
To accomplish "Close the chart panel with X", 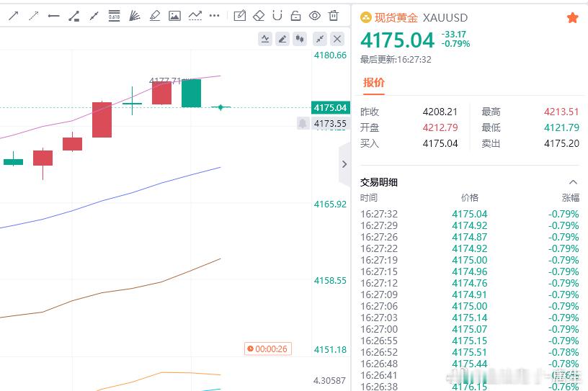I will [x=337, y=39].
